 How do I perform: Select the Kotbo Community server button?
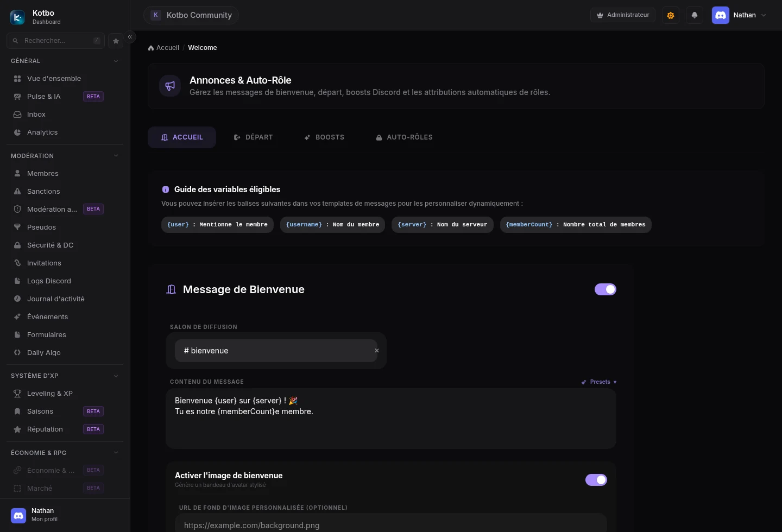pyautogui.click(x=191, y=15)
